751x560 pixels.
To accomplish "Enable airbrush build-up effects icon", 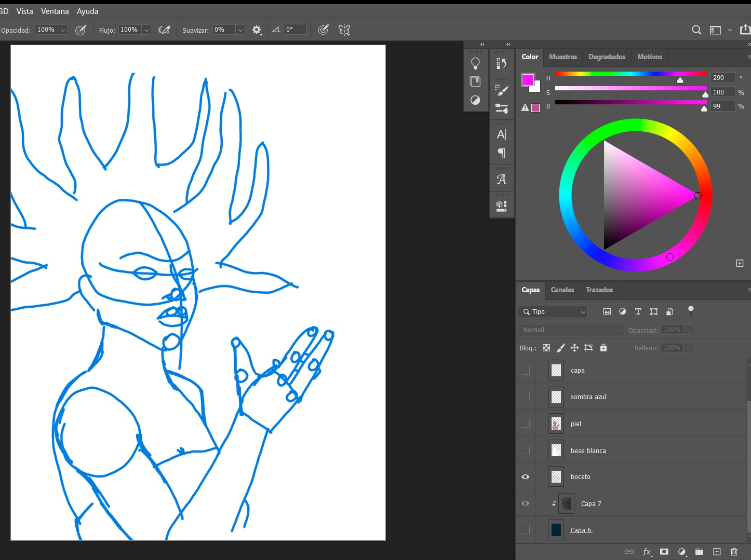I will coord(165,30).
